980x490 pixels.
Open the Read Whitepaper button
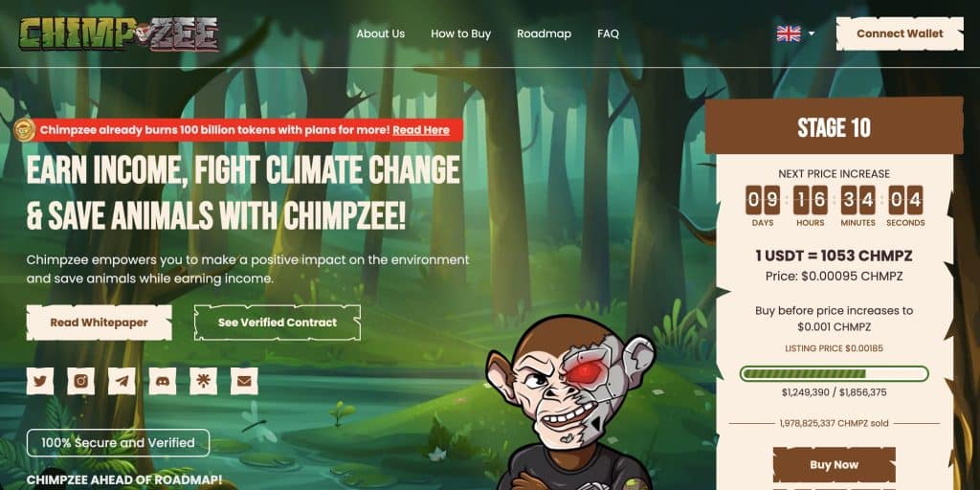click(100, 323)
